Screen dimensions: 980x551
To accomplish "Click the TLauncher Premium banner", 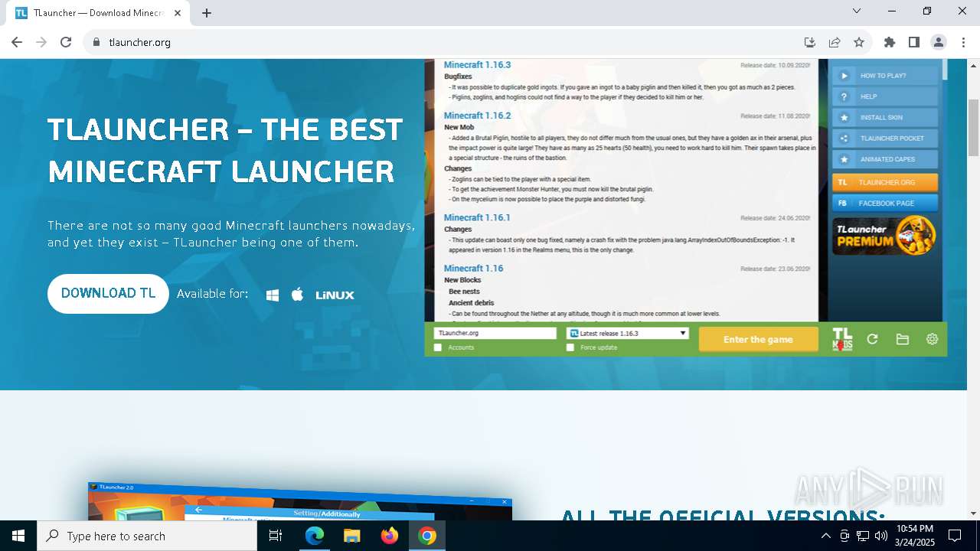I will [x=885, y=236].
